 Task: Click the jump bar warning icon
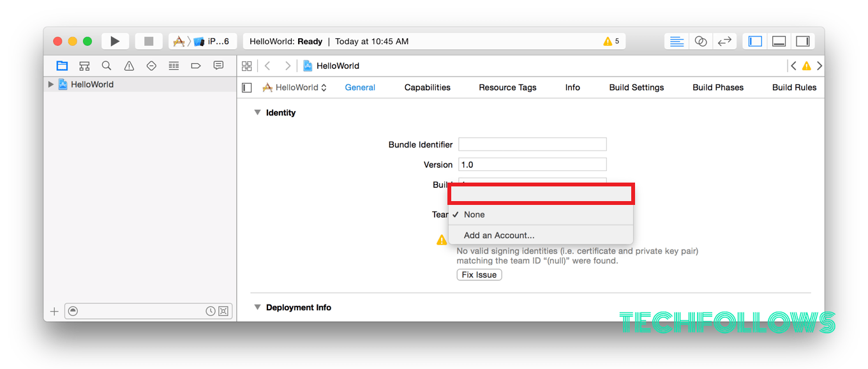coord(807,66)
